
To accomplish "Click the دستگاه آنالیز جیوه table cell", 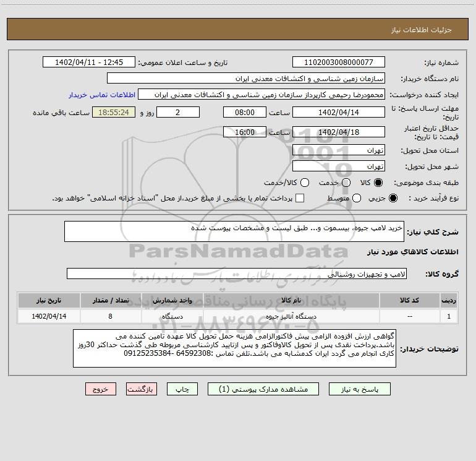I will (291, 316).
